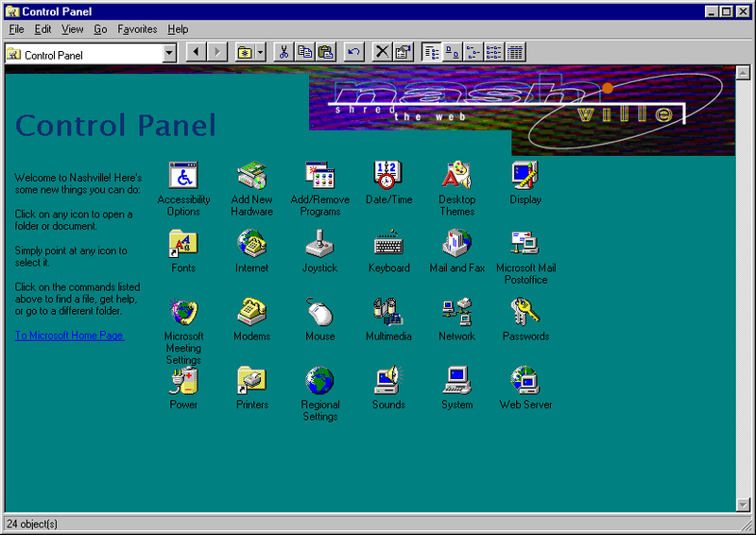Open Microsoft Meeting Settings icon
The height and width of the screenshot is (535, 756).
(x=183, y=313)
